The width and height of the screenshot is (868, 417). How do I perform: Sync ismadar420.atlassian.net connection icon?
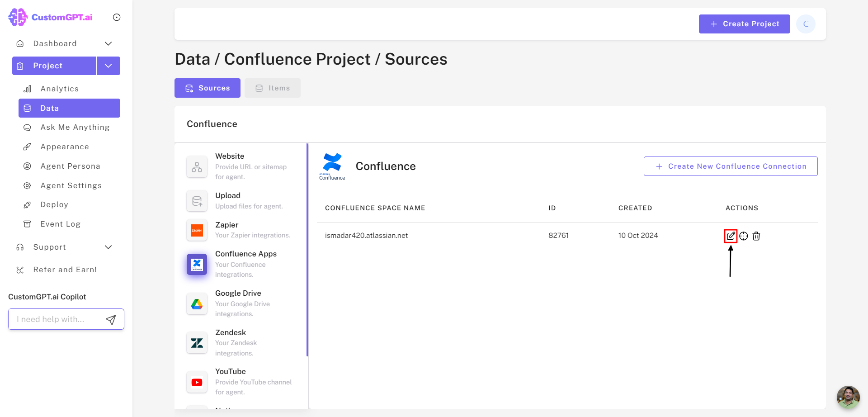coord(744,236)
